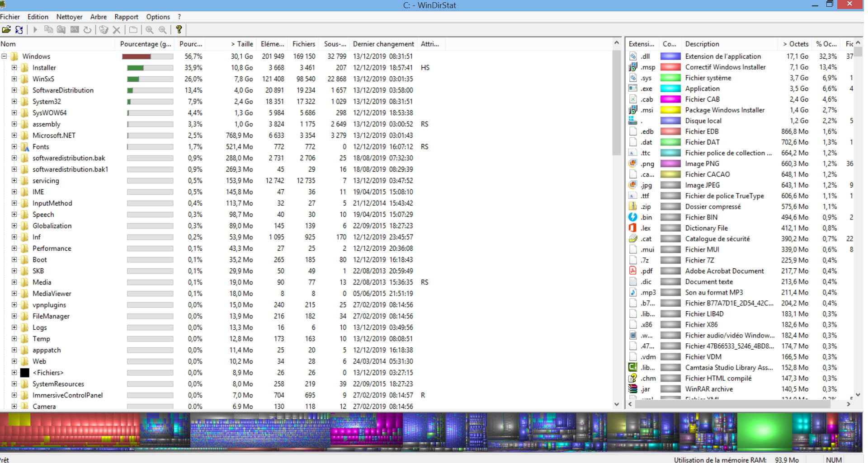Click the Command Prompt Here toolbar icon
Viewport: 868px width, 463px height.
(75, 30)
